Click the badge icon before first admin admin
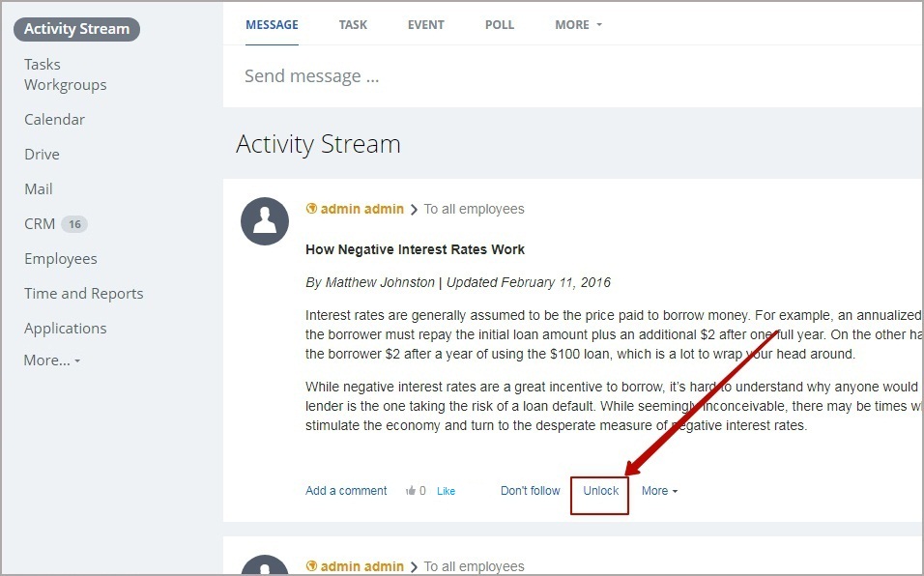The image size is (924, 576). pos(312,209)
